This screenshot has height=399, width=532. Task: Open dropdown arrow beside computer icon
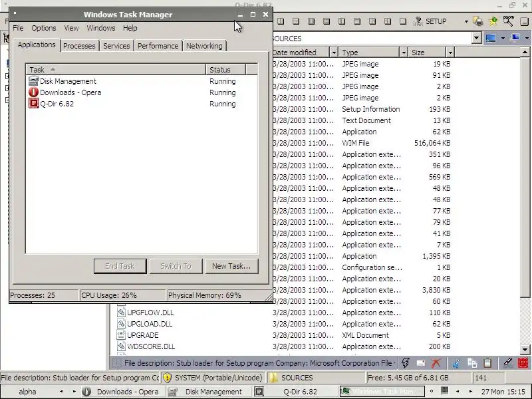pos(527,38)
